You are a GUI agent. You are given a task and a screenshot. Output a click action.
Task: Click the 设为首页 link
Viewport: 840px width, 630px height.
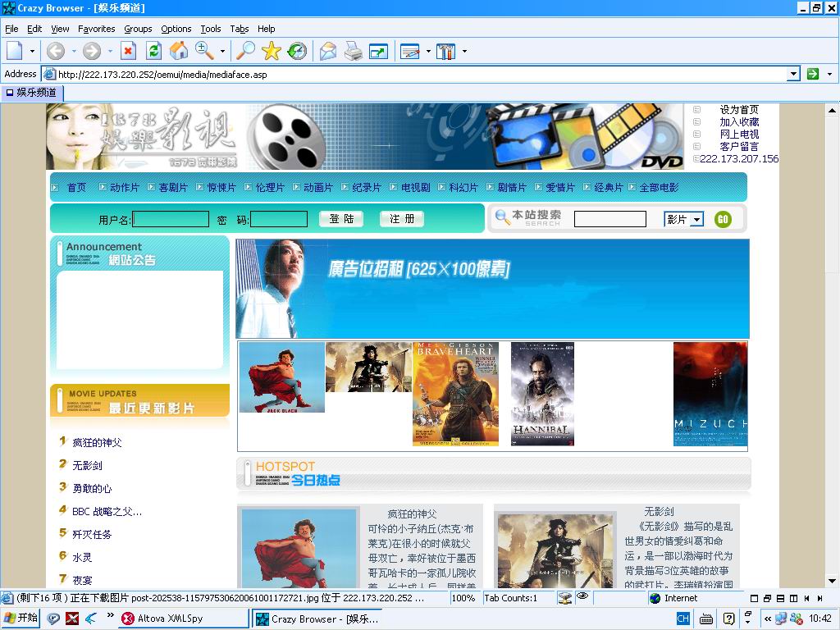pos(739,109)
